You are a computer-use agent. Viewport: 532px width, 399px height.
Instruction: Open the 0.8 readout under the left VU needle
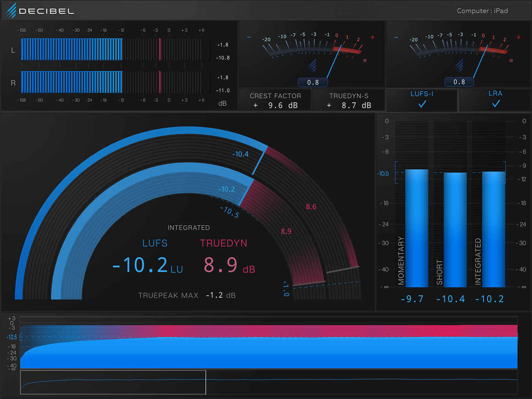[313, 82]
